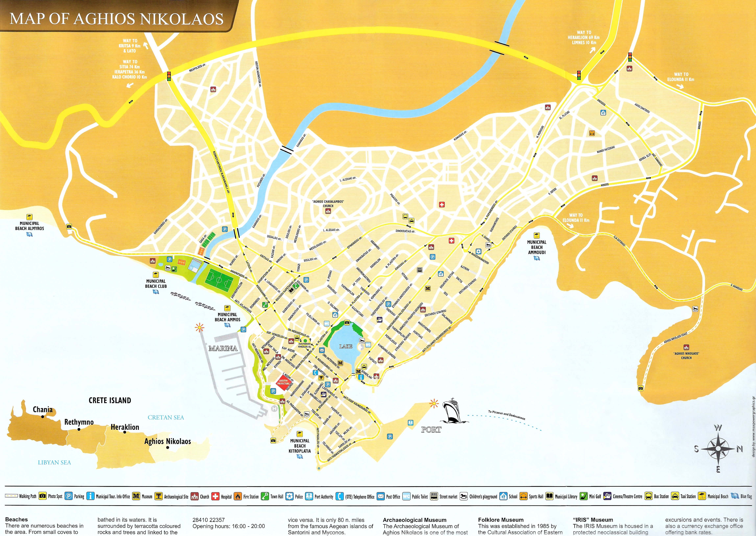This screenshot has width=756, height=536.
Task: Click the Blue flag icon in the legend
Action: point(735,496)
